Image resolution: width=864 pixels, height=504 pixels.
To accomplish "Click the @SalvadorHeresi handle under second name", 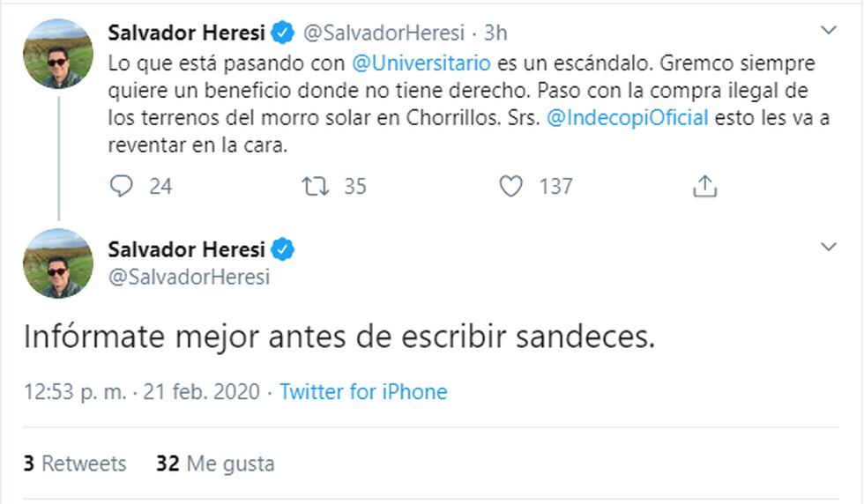I will [x=189, y=277].
